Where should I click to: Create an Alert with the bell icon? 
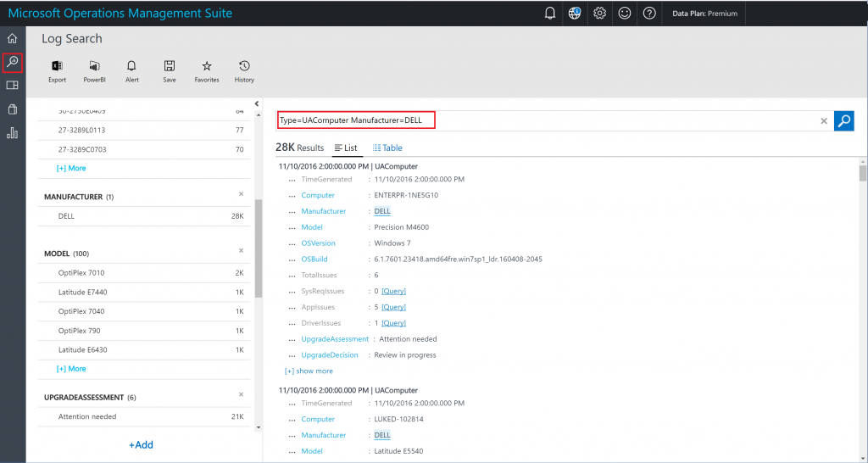(131, 66)
